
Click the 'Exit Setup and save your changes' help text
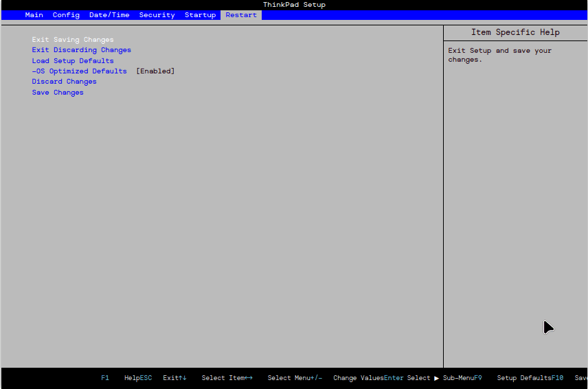[499, 55]
